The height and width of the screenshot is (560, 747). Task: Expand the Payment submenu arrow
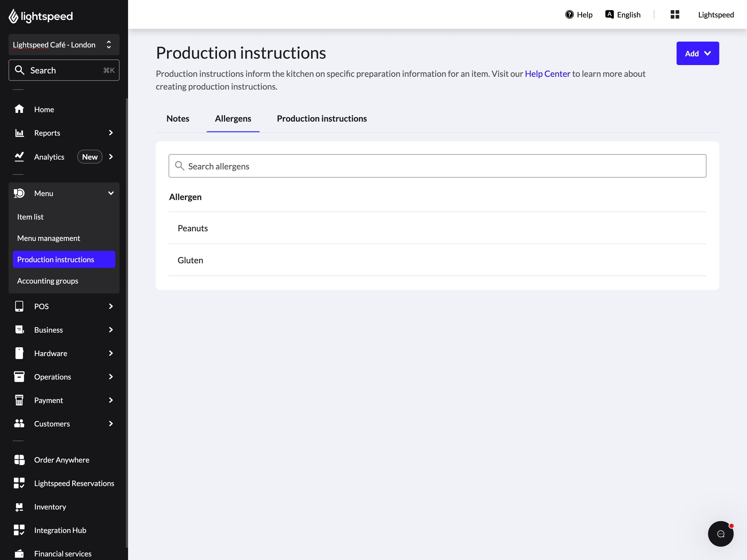click(111, 400)
